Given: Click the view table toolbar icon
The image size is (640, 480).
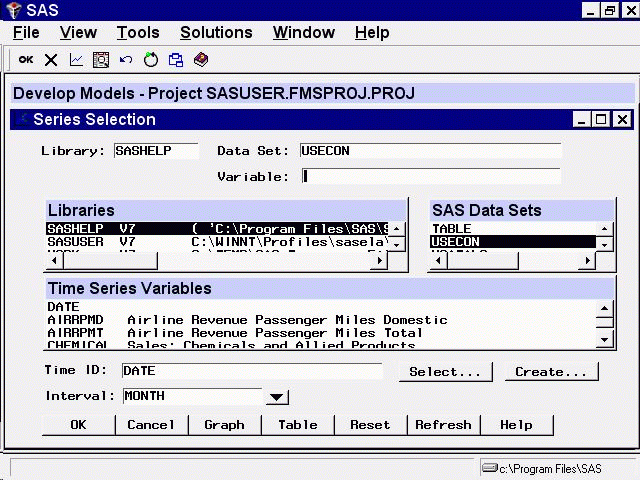Looking at the screenshot, I should [x=101, y=60].
